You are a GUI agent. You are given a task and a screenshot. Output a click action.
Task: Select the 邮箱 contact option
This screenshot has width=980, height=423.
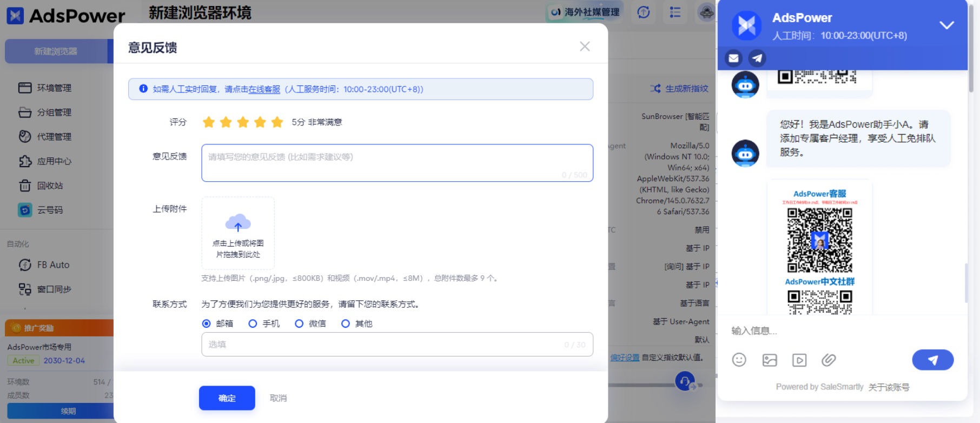click(217, 323)
